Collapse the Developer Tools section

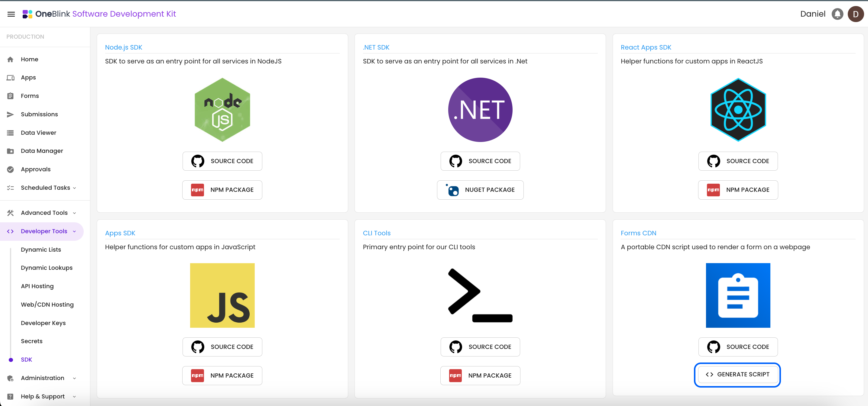coord(74,231)
